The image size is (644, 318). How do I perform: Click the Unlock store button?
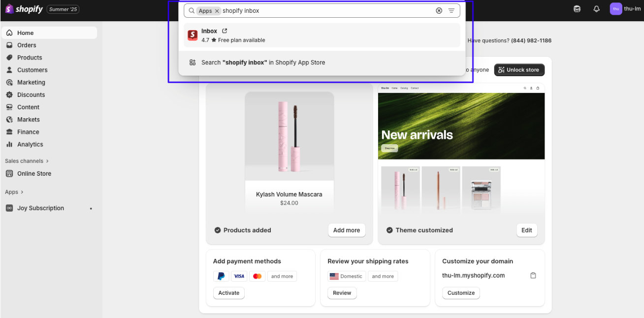tap(519, 70)
